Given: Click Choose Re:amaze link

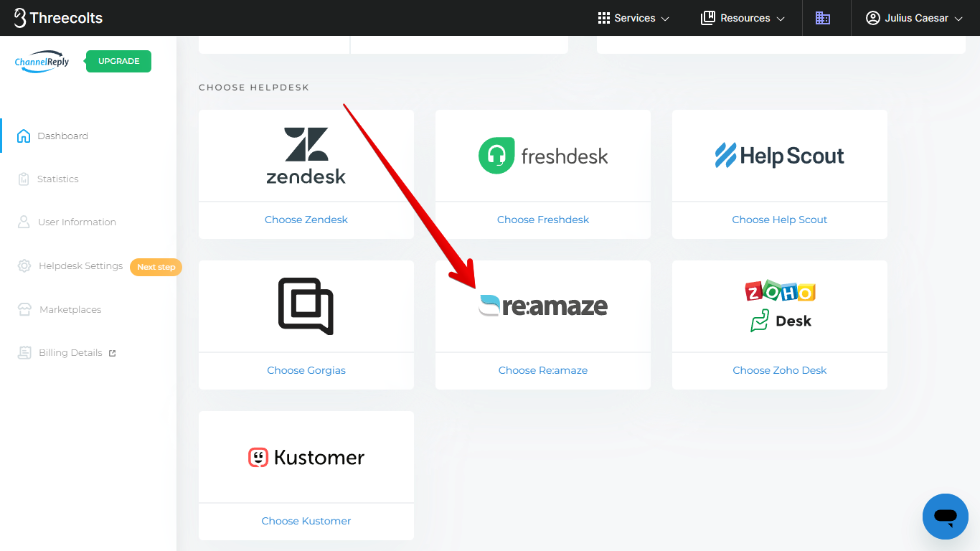Looking at the screenshot, I should (542, 370).
